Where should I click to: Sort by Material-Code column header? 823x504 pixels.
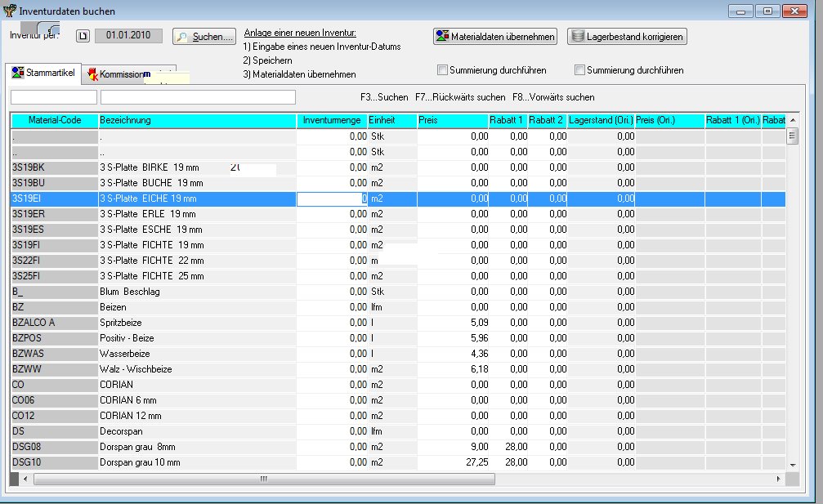pos(54,121)
